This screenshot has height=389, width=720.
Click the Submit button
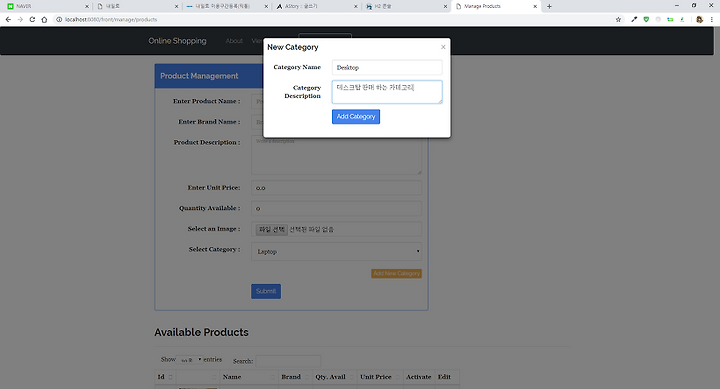[x=266, y=291]
